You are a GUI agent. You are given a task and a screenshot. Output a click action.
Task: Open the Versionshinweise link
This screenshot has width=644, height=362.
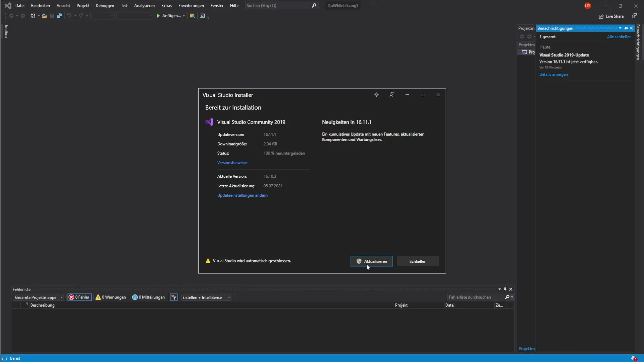coord(232,163)
